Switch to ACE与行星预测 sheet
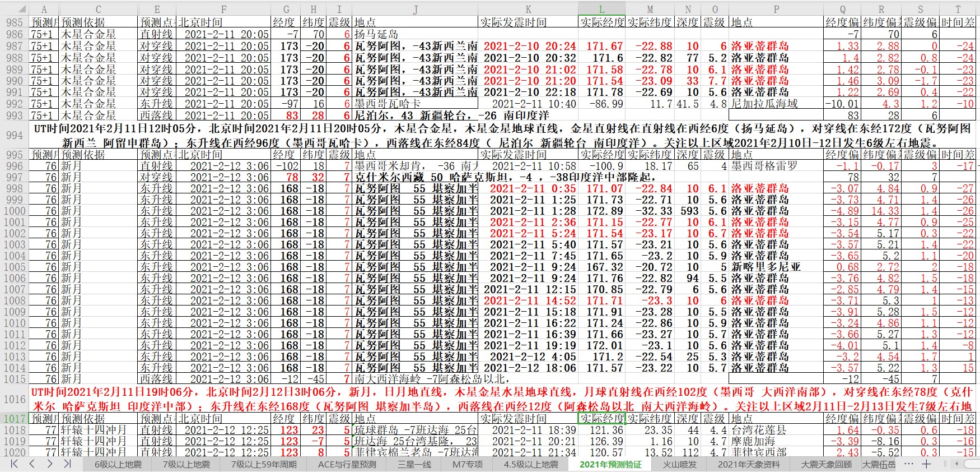The height and width of the screenshot is (472, 980). click(347, 465)
